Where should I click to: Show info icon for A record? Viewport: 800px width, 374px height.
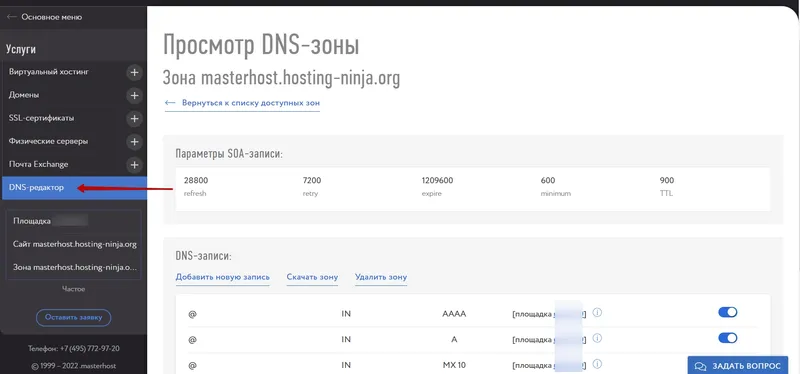click(x=597, y=338)
